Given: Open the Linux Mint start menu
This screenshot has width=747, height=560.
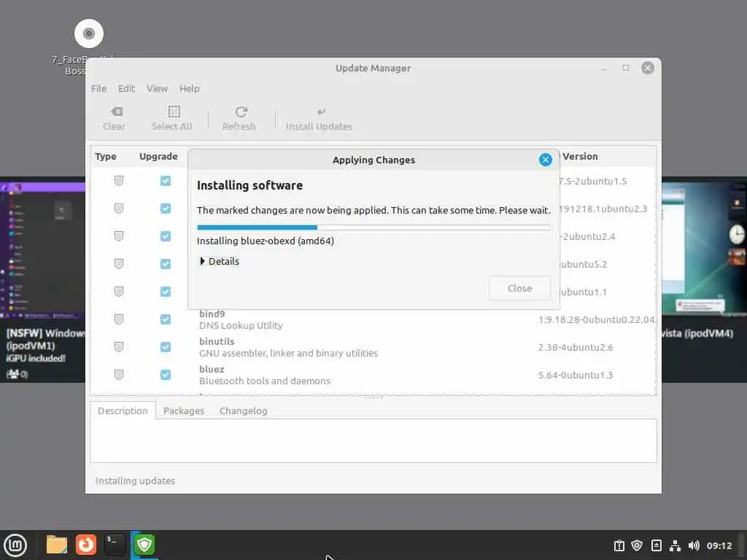Looking at the screenshot, I should pos(15,545).
